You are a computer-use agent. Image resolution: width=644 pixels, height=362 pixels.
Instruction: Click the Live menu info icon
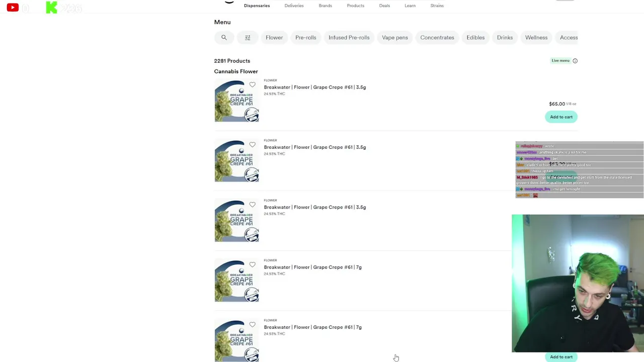pyautogui.click(x=575, y=61)
